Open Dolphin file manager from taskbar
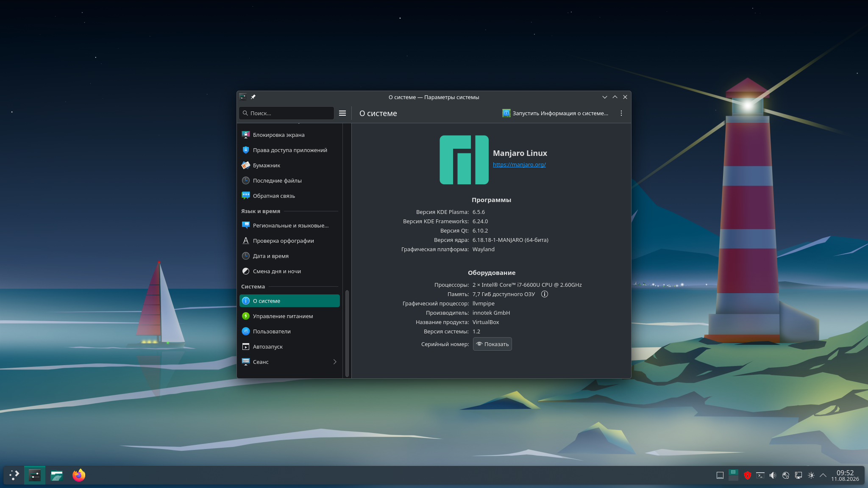This screenshot has width=868, height=488. pos(57,475)
